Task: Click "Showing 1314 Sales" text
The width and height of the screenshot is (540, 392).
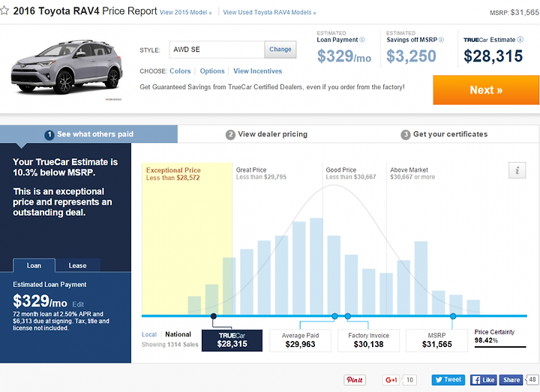Action: (169, 344)
